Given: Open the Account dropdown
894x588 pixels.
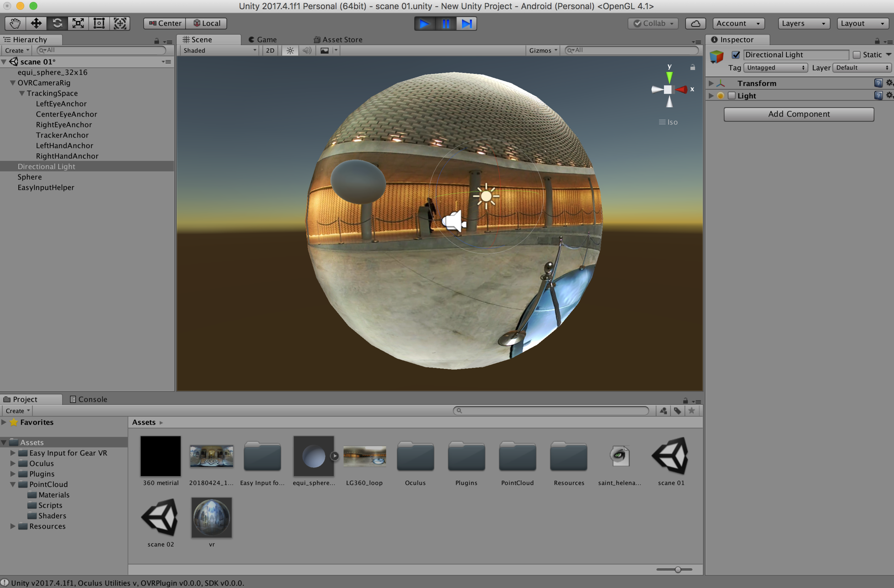Looking at the screenshot, I should [x=738, y=23].
